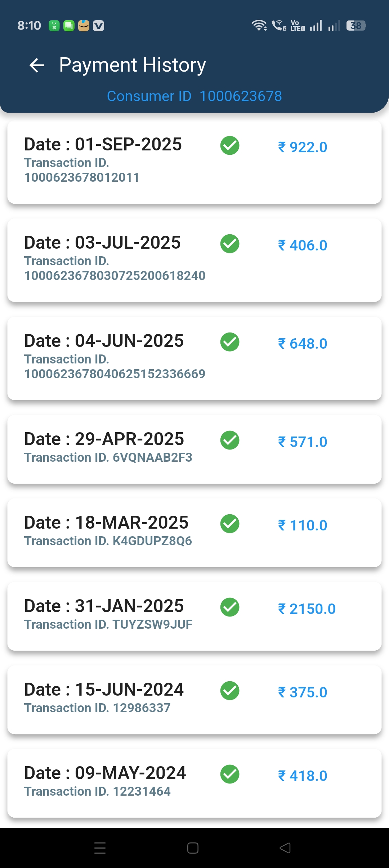The width and height of the screenshot is (389, 868).
Task: Tap the green checkmark for 01-SEP-2025 payment
Action: [230, 146]
